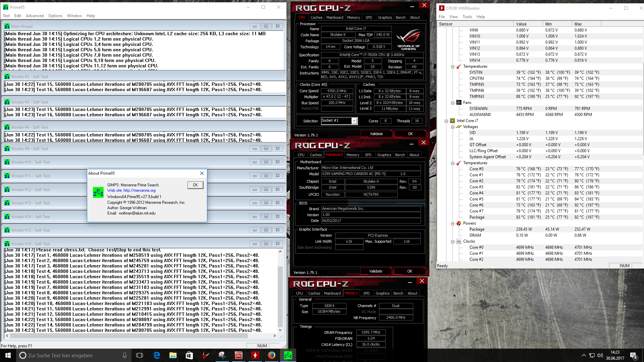Click the red dragon taskbar icon
Screen dimensions: 644x362
206,355
